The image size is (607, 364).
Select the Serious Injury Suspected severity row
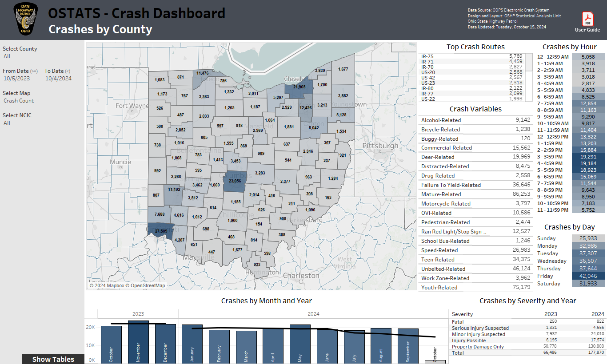pos(527,328)
